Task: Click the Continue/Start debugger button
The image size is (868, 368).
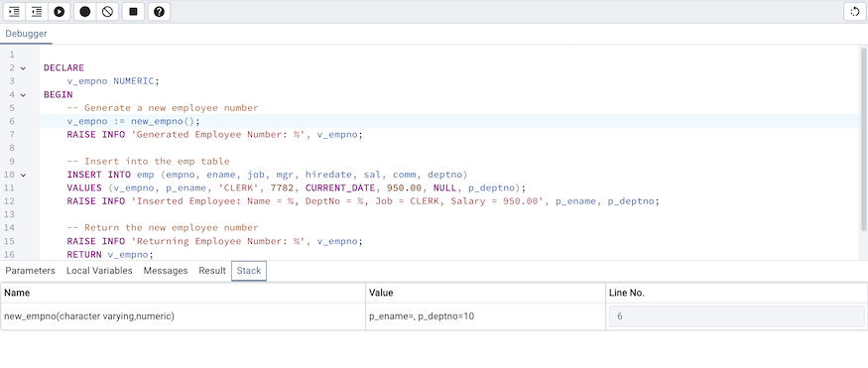Action: tap(60, 12)
